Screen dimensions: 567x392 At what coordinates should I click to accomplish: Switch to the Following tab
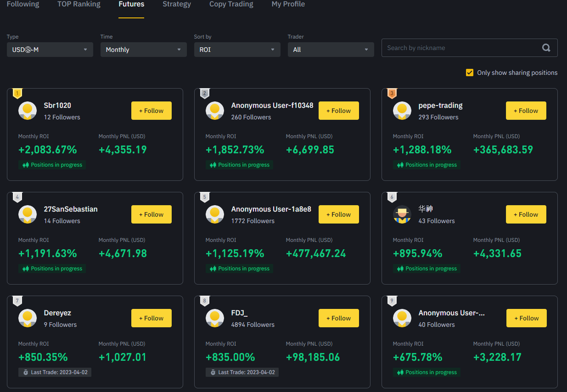click(23, 4)
